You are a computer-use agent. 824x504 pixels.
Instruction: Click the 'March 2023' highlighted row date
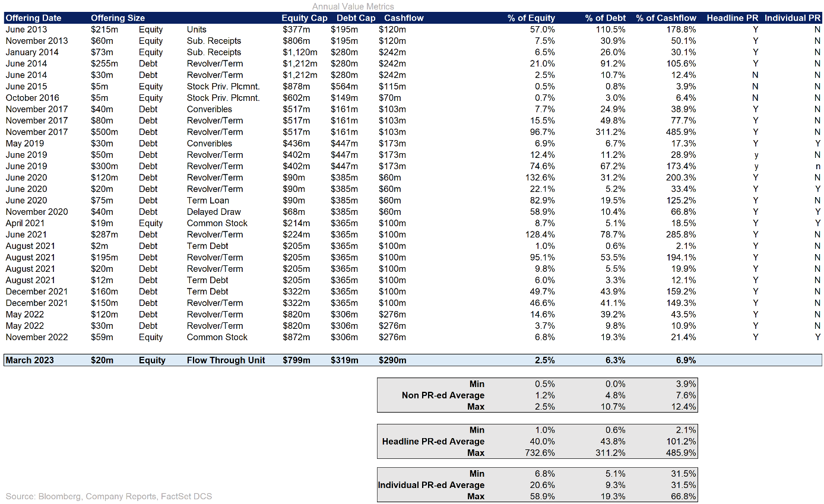pyautogui.click(x=30, y=360)
